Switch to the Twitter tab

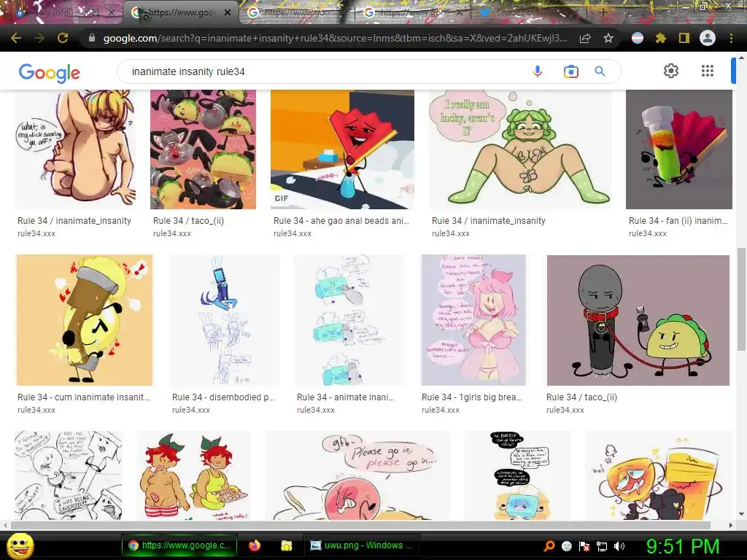[527, 12]
